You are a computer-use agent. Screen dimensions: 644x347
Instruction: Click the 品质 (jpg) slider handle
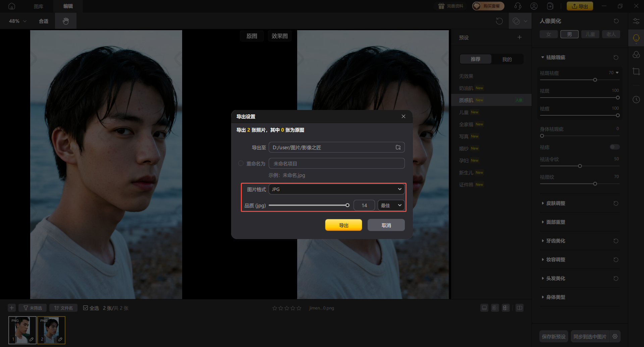pos(347,206)
